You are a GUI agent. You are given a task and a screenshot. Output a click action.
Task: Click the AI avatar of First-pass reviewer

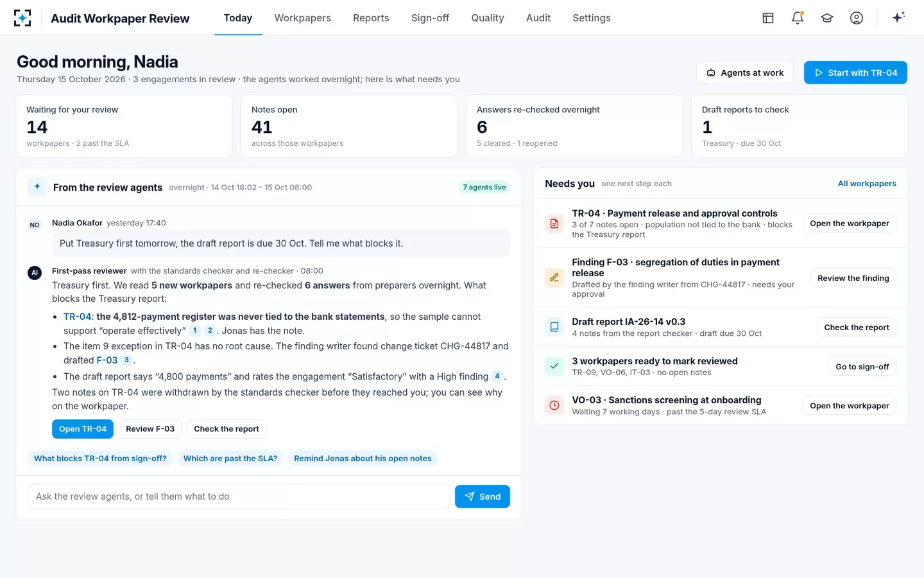(35, 273)
